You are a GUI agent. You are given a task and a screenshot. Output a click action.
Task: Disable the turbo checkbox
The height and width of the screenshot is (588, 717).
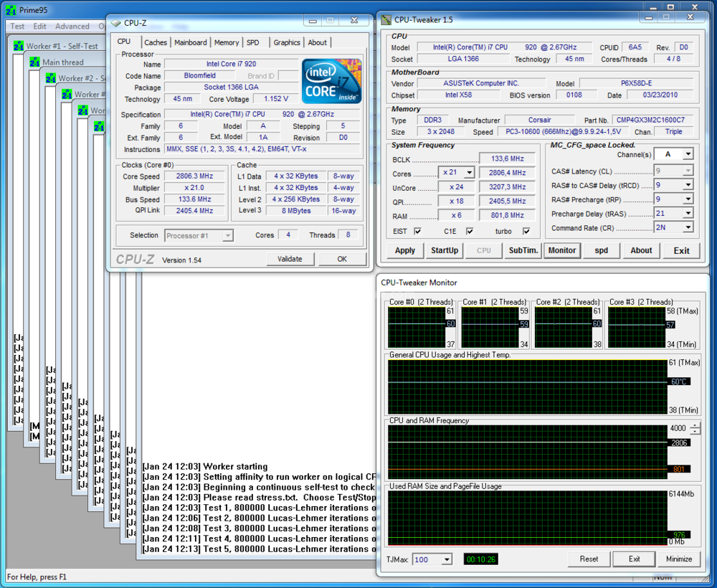click(526, 232)
